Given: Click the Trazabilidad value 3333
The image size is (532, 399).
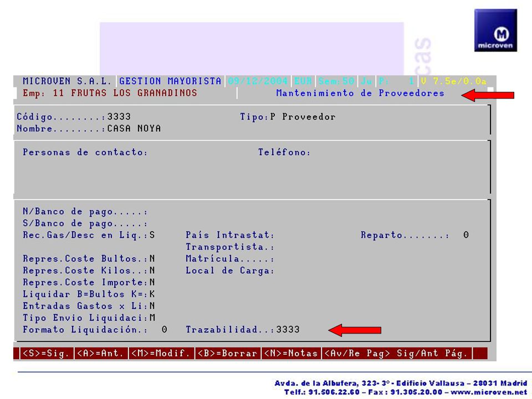Looking at the screenshot, I should pyautogui.click(x=288, y=329).
